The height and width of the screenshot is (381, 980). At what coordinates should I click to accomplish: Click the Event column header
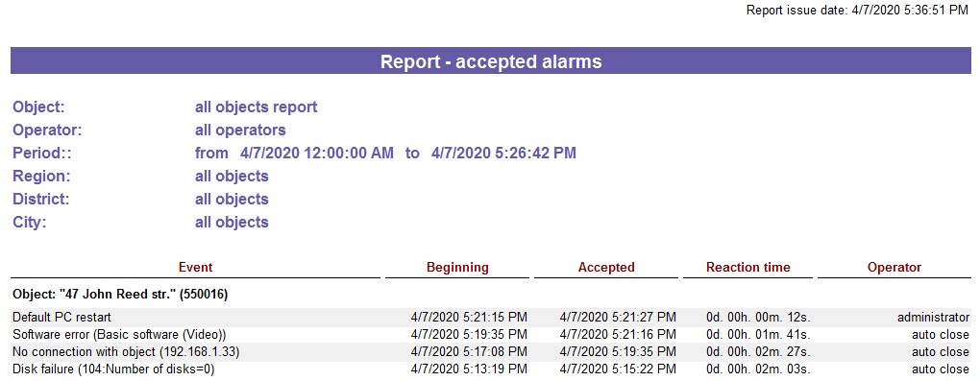click(195, 268)
